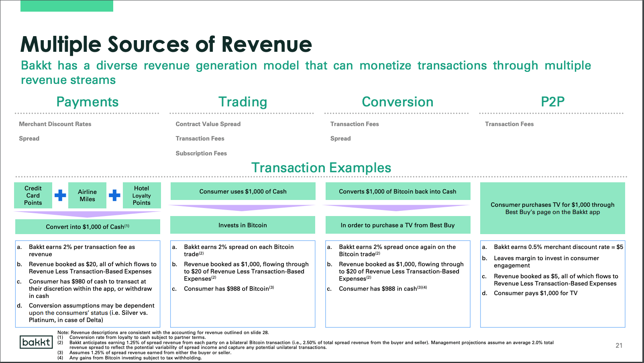Click the page number 21
This screenshot has width=644, height=363.
(x=619, y=345)
